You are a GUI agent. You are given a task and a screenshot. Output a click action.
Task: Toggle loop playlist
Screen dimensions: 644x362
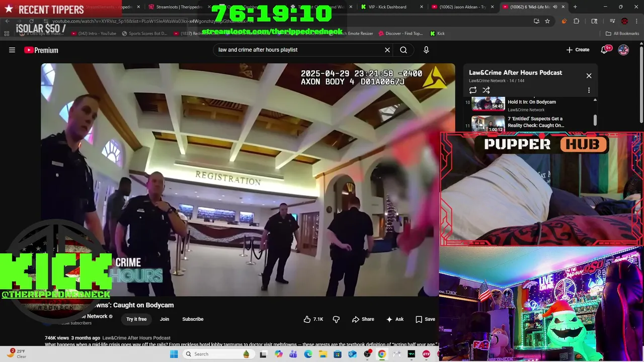click(473, 90)
